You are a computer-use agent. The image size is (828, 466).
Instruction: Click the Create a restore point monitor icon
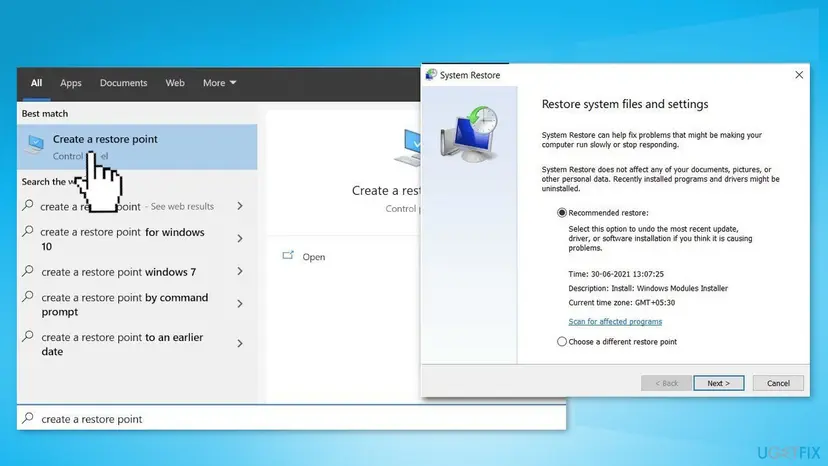(x=35, y=144)
